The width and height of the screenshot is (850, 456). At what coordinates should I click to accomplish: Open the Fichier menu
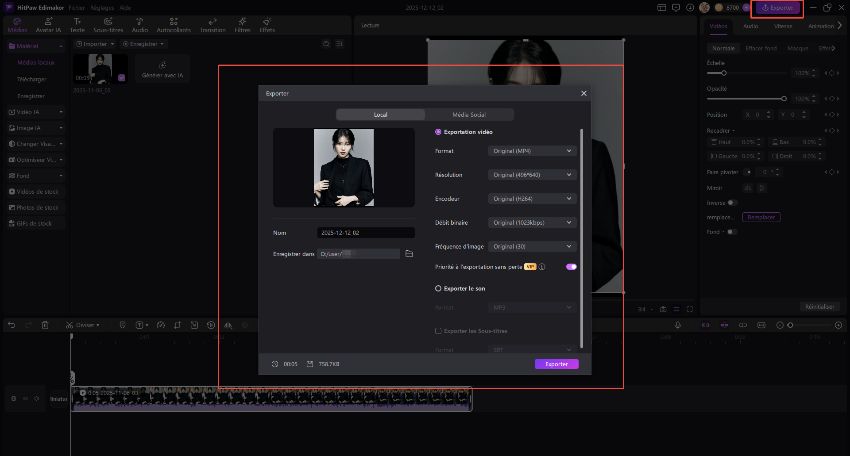click(77, 7)
